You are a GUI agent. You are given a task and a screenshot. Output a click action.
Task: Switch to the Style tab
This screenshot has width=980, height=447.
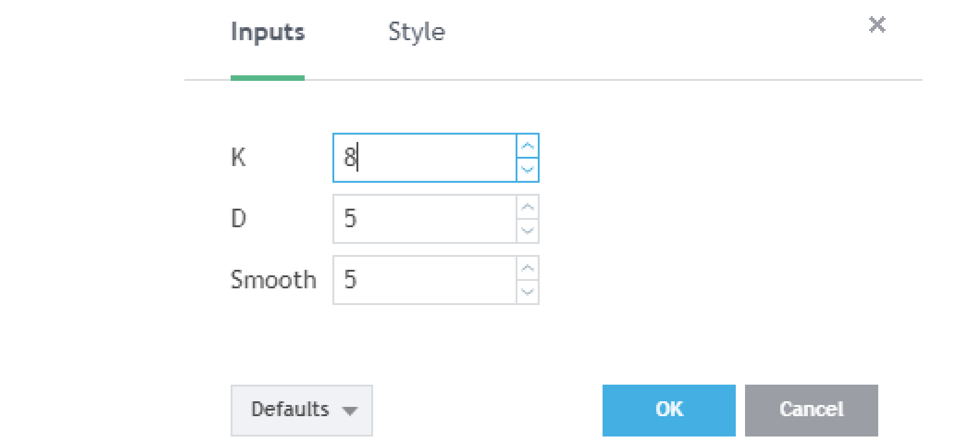pyautogui.click(x=416, y=32)
